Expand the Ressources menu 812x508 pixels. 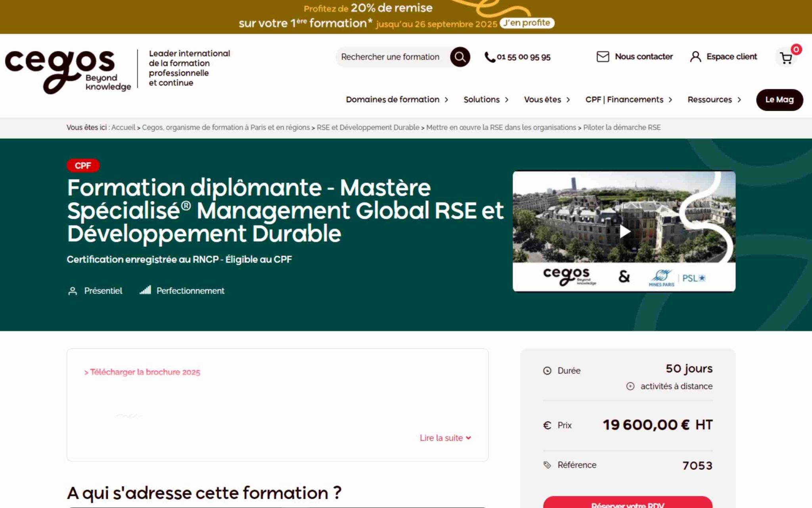pos(714,100)
